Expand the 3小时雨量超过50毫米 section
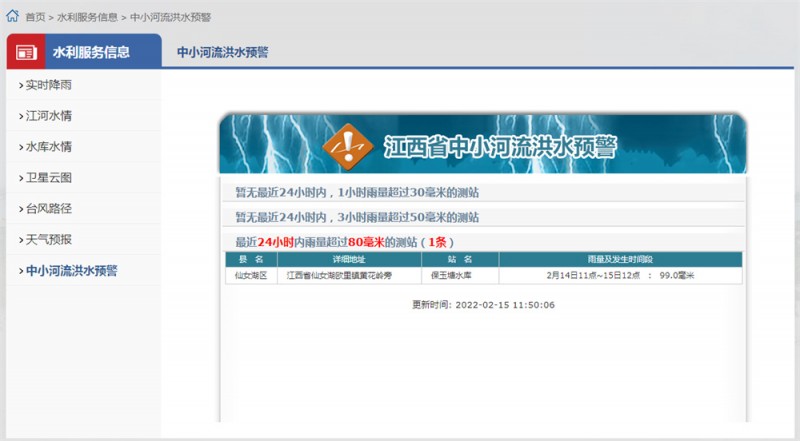 point(483,217)
